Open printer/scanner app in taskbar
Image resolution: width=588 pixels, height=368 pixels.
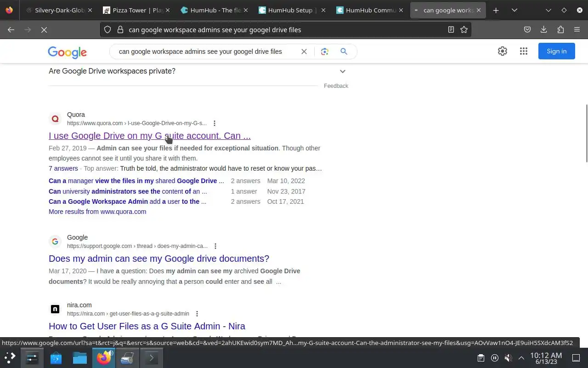pyautogui.click(x=127, y=357)
